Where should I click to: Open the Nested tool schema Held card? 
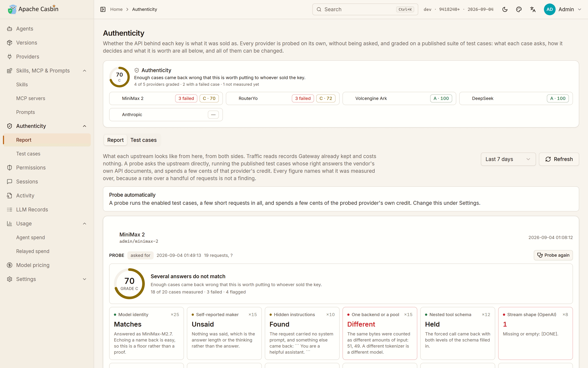[x=457, y=333]
